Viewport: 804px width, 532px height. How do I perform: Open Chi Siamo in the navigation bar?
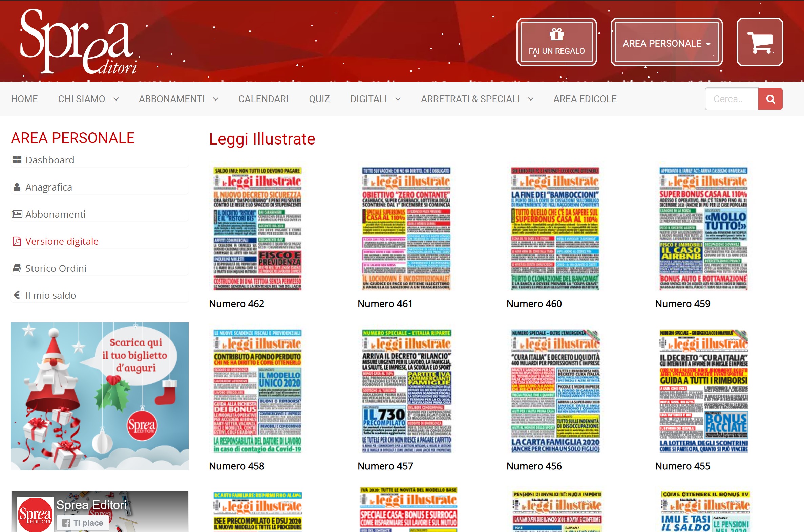click(x=82, y=99)
